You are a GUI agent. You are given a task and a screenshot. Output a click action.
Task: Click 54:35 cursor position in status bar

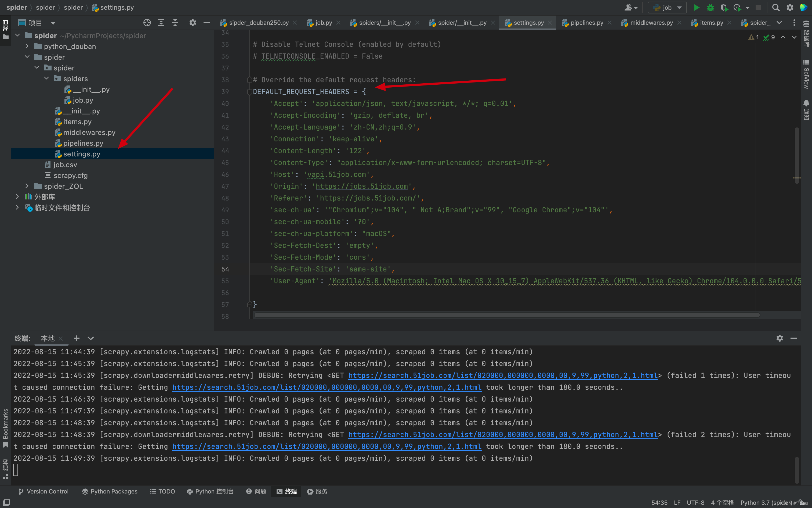tap(659, 502)
